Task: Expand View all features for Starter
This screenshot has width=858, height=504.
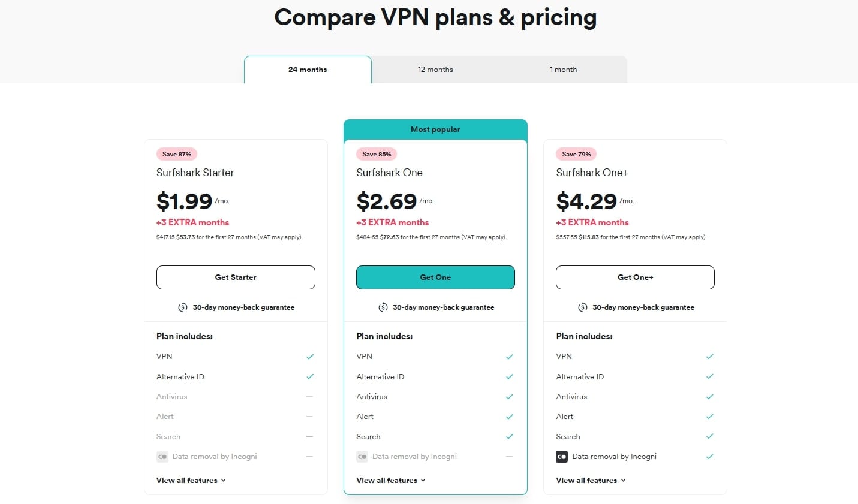Action: 191,481
